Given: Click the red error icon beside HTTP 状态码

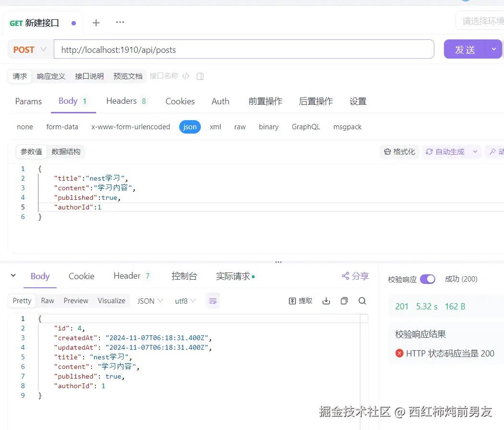Looking at the screenshot, I should [399, 353].
